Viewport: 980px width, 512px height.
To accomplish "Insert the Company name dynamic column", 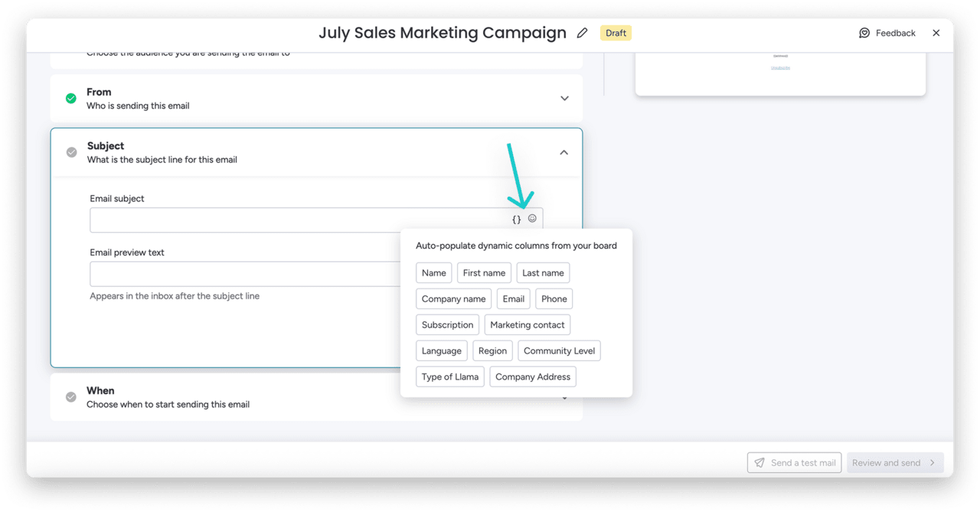I will tap(453, 298).
